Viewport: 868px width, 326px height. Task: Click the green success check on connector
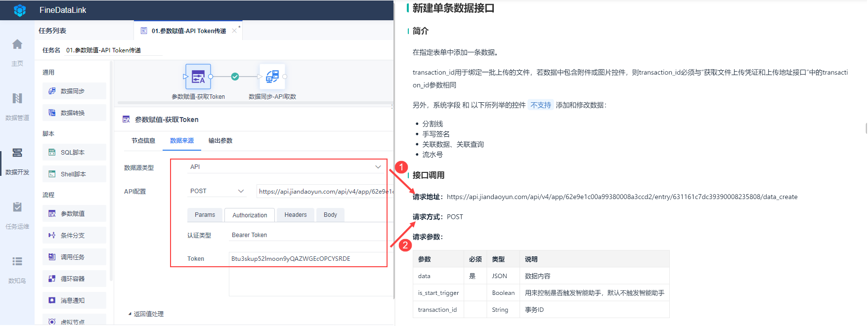point(235,77)
